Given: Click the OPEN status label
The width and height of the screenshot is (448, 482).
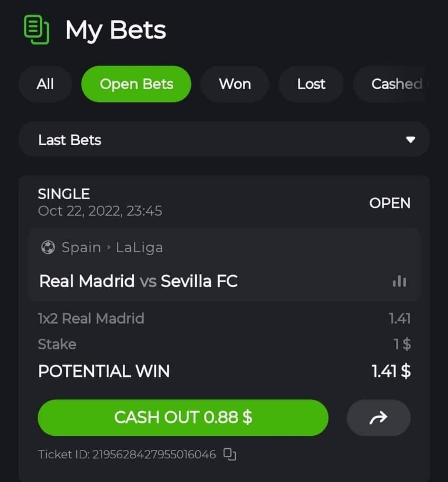Looking at the screenshot, I should (390, 203).
